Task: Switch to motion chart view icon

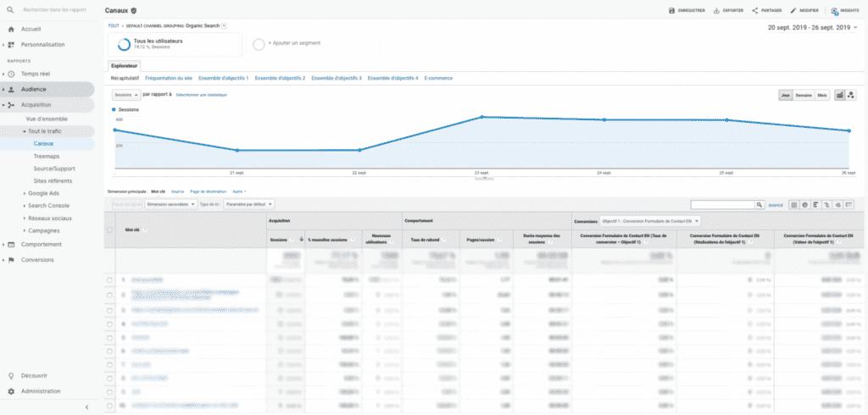Action: click(851, 96)
